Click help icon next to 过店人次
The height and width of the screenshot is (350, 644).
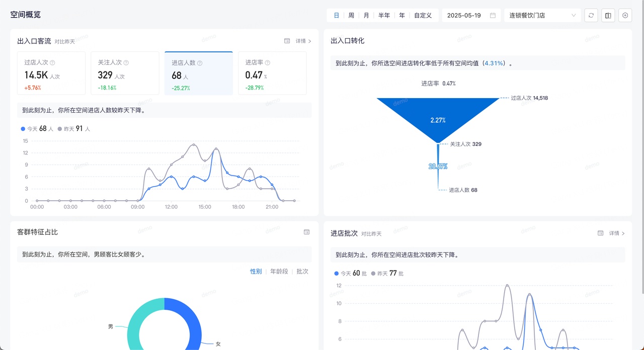coord(52,63)
